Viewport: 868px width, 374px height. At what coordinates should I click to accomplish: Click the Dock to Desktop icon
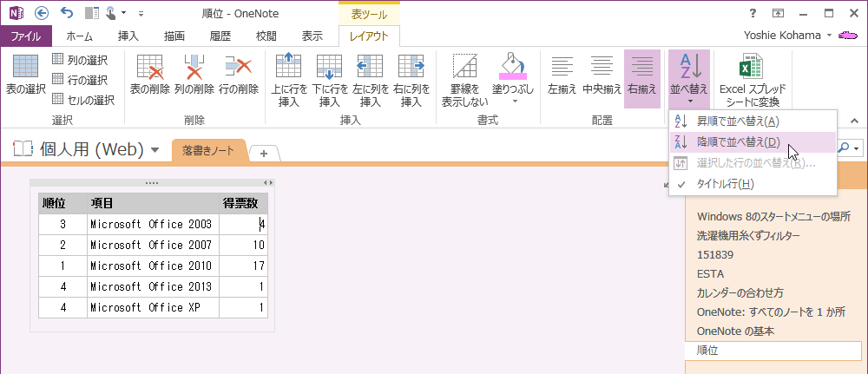coord(93,12)
